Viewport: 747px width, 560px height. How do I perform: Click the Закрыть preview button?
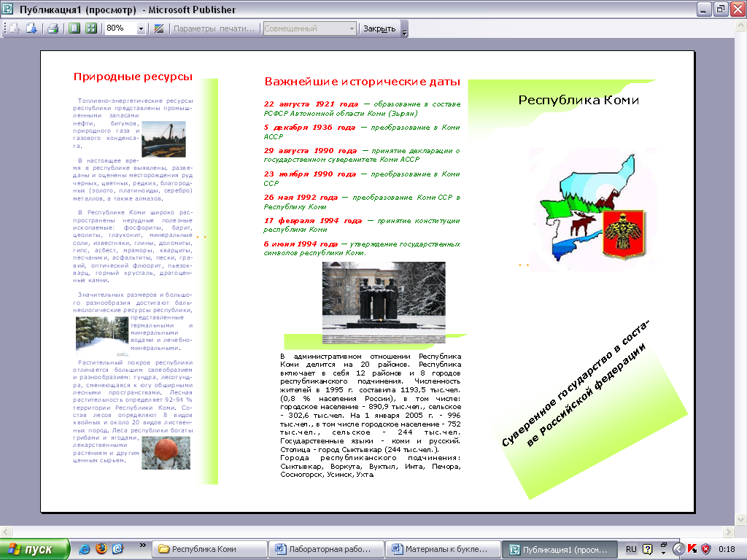pos(379,28)
